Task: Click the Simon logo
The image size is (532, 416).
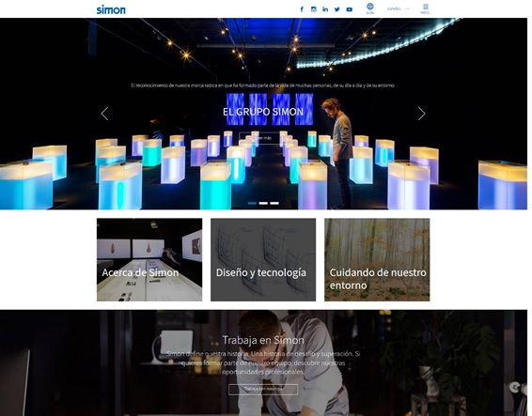Action: [x=111, y=9]
